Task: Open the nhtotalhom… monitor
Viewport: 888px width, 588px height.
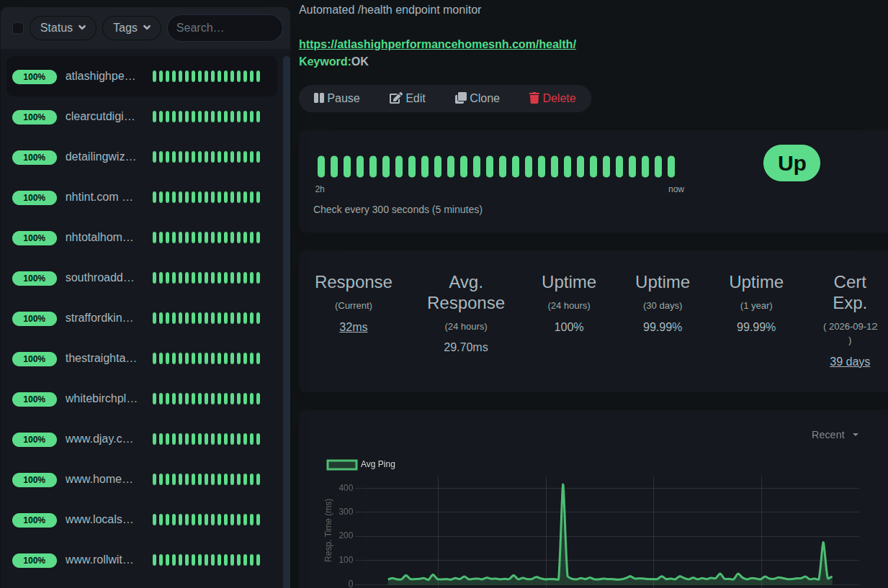Action: coord(142,238)
